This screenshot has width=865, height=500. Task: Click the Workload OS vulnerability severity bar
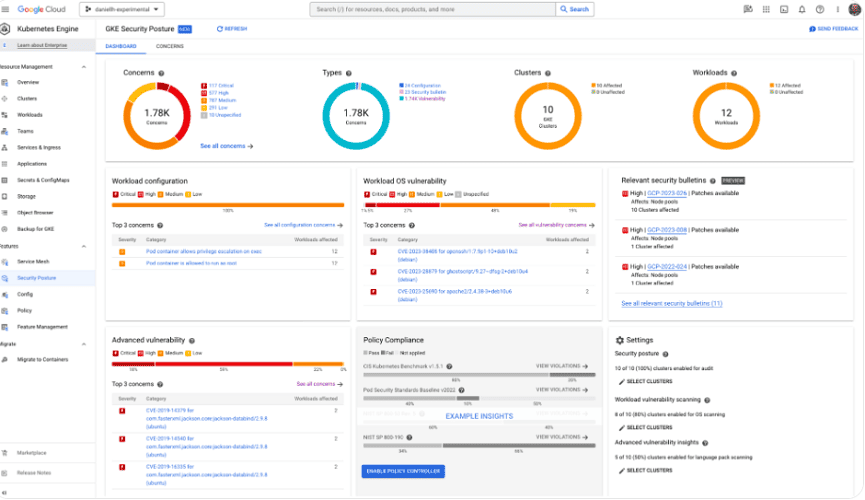click(x=479, y=205)
